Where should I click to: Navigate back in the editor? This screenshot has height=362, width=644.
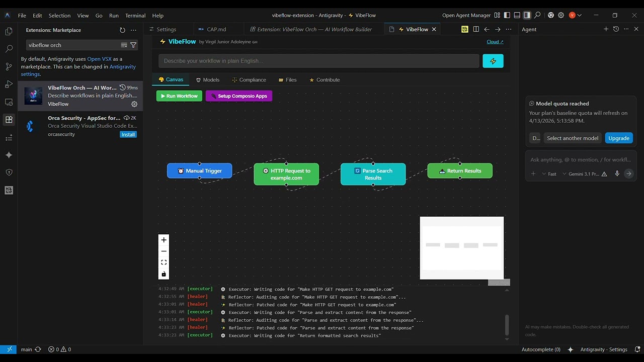[487, 29]
